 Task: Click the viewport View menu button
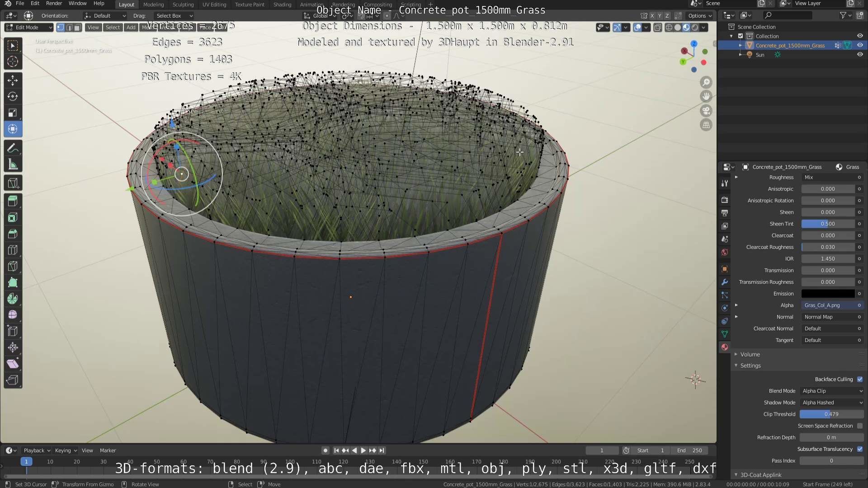(x=93, y=28)
